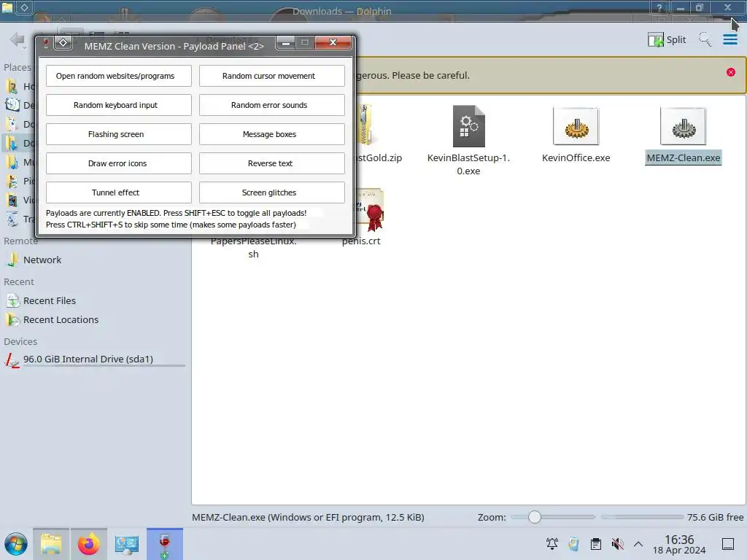Click the free space bar in status bar
This screenshot has width=747, height=560.
tap(642, 517)
